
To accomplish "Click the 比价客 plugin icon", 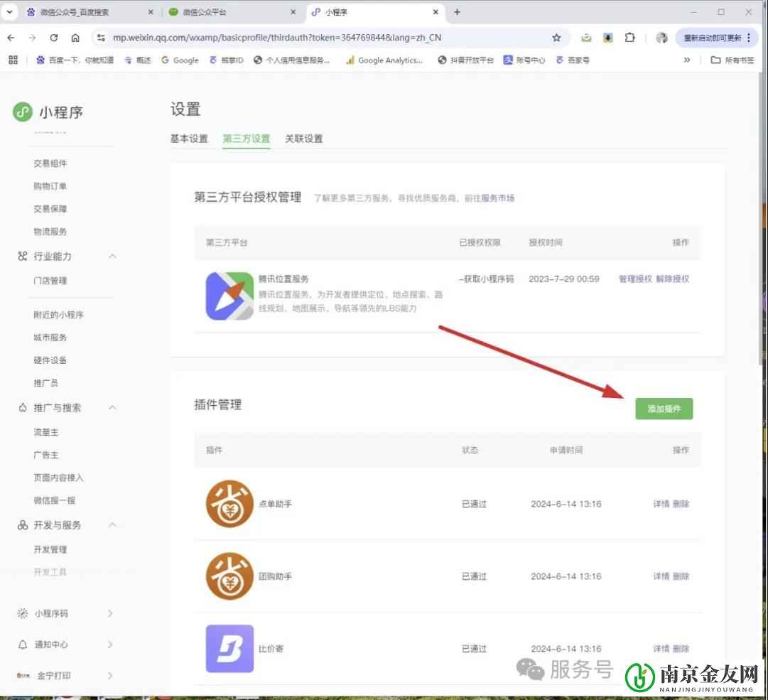I will click(x=229, y=648).
